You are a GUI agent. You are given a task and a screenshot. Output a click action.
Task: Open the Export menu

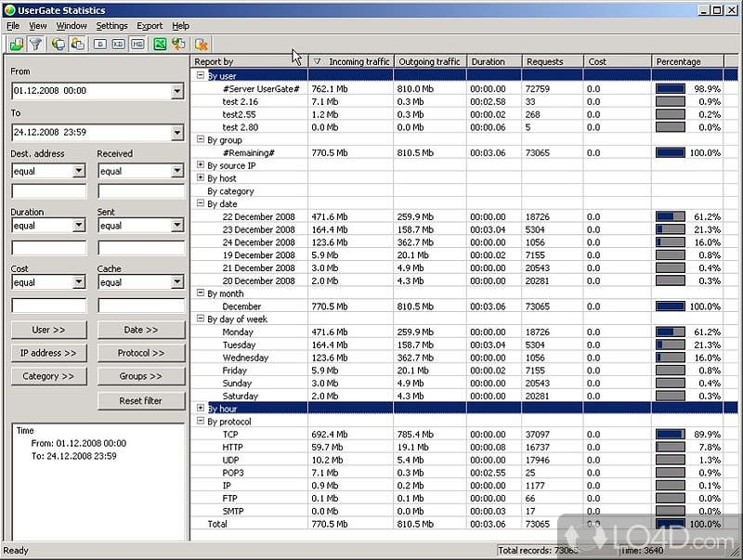click(149, 26)
